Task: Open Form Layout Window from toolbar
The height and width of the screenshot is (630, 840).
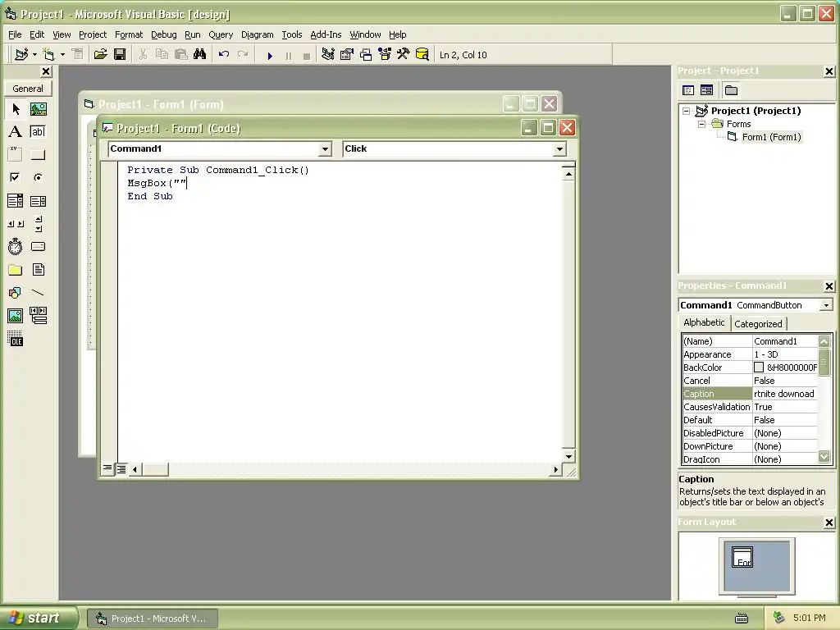Action: point(366,55)
